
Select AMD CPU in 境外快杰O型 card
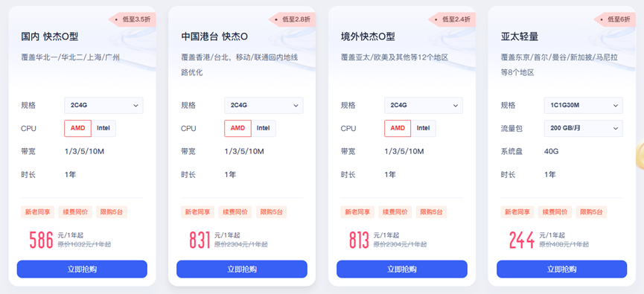click(x=398, y=128)
